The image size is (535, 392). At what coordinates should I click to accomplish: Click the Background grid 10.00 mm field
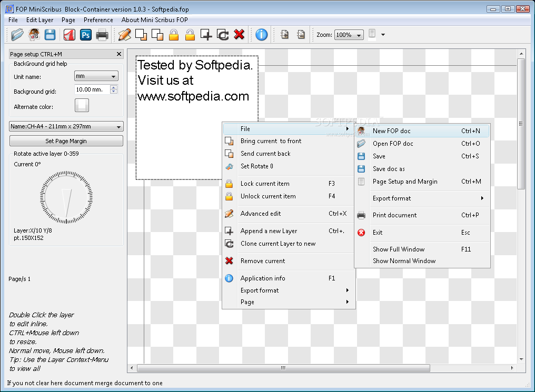point(92,89)
